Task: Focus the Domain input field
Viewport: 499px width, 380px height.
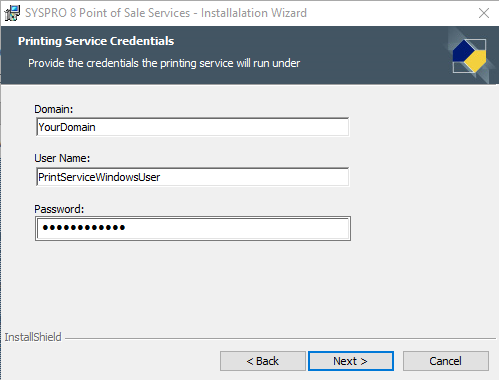Action: 193,127
